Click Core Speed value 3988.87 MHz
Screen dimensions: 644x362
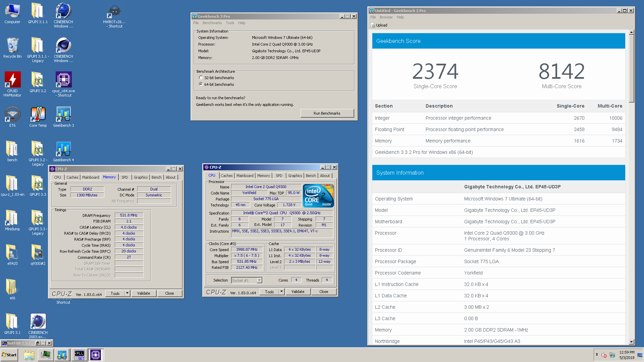click(x=247, y=249)
